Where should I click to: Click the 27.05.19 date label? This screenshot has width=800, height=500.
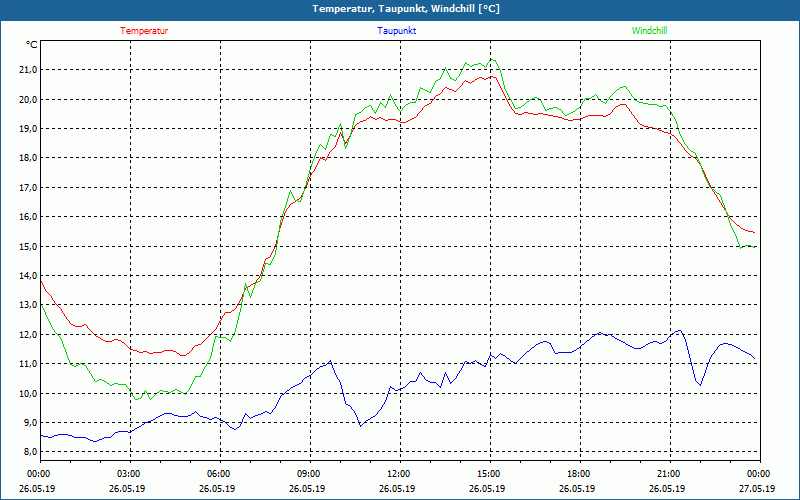pyautogui.click(x=757, y=489)
